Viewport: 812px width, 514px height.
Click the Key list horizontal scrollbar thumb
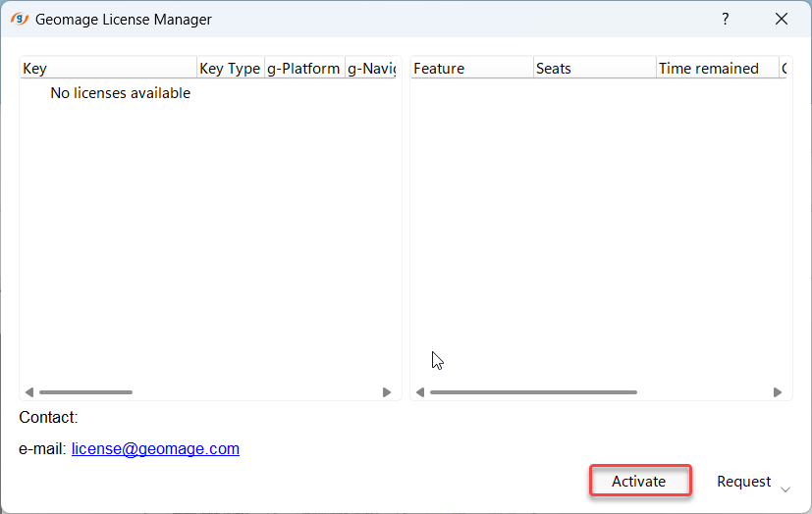pyautogui.click(x=86, y=392)
